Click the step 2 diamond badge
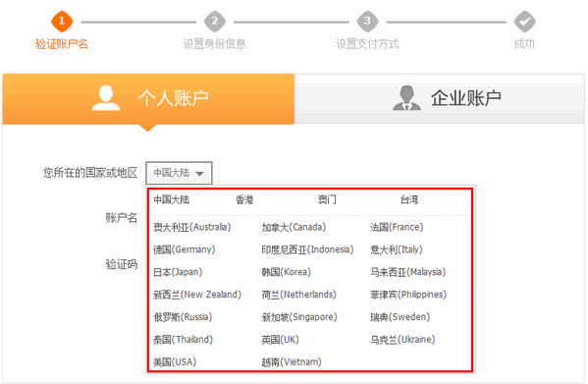Viewport: 588px width, 384px height. [215, 21]
